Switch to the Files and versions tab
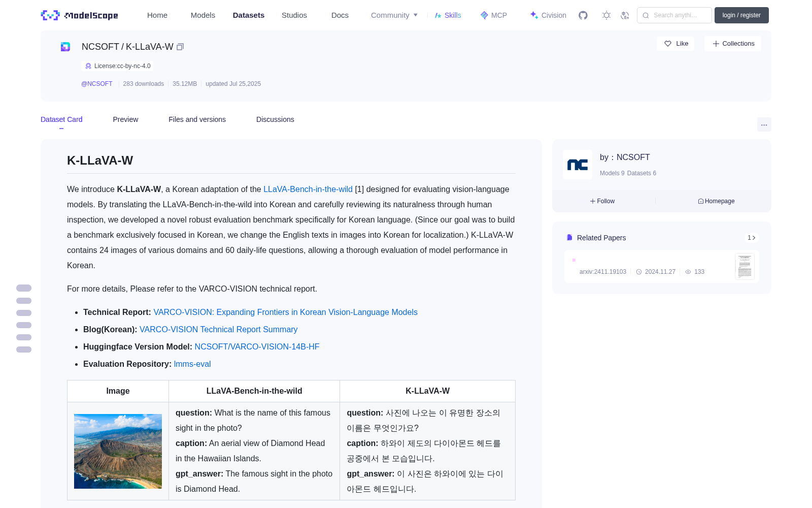The width and height of the screenshot is (812, 508). click(x=197, y=119)
